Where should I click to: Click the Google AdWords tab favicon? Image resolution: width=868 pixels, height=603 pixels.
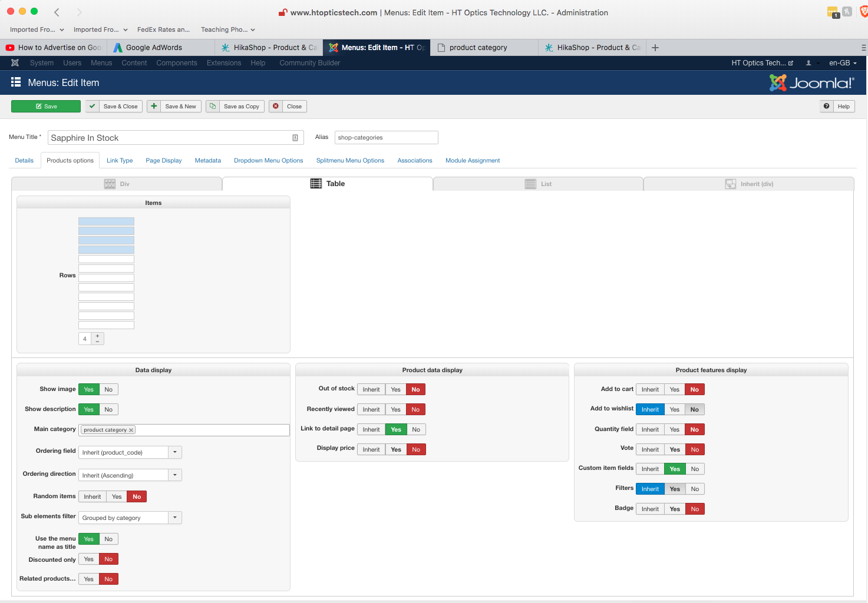tap(118, 48)
